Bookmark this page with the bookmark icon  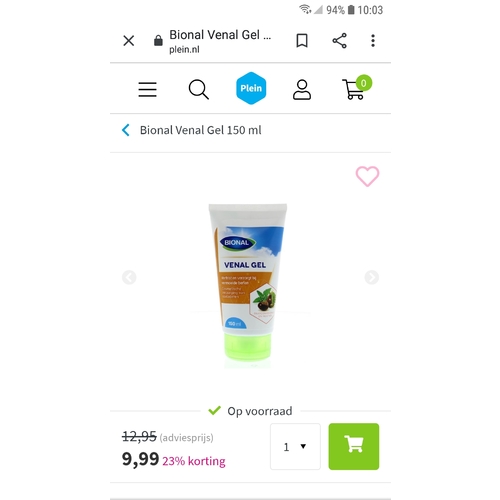tap(302, 41)
